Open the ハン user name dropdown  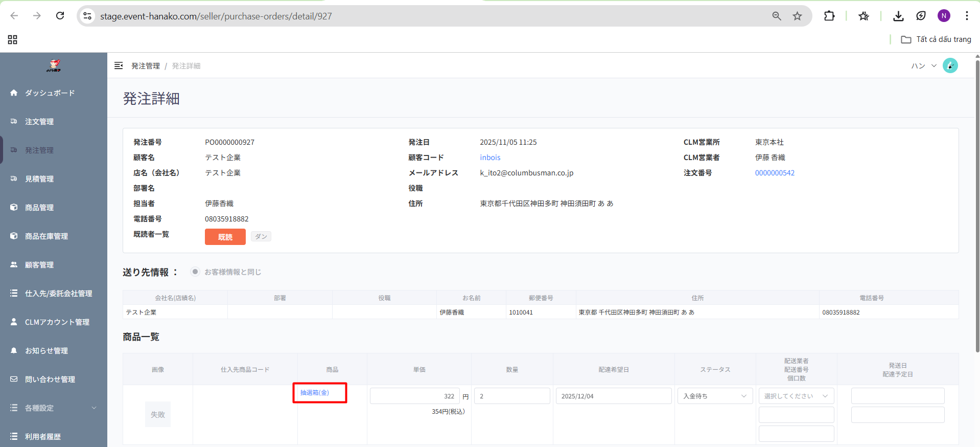coord(923,65)
